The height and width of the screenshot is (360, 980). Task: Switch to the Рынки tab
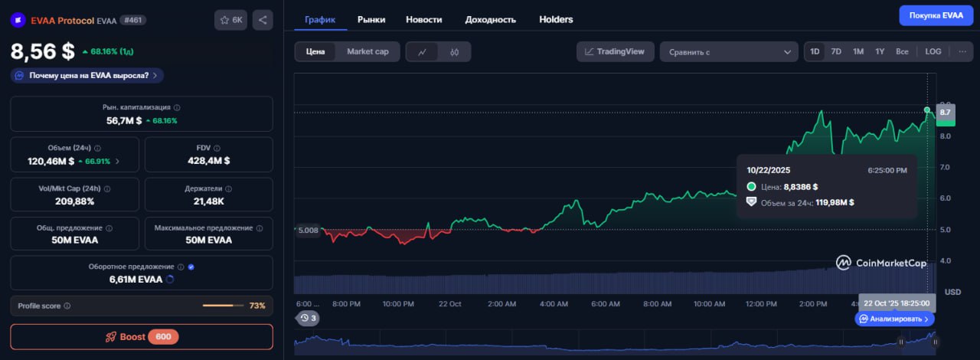point(371,19)
